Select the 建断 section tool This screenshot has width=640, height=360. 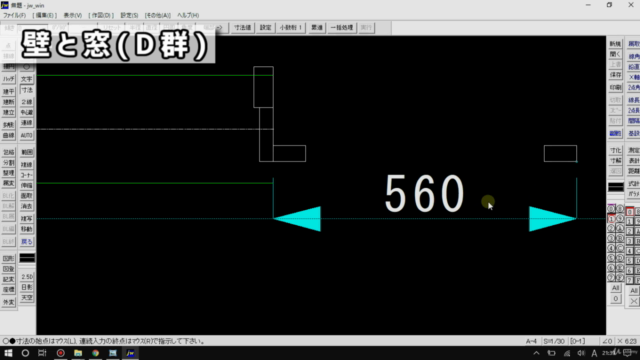9,102
